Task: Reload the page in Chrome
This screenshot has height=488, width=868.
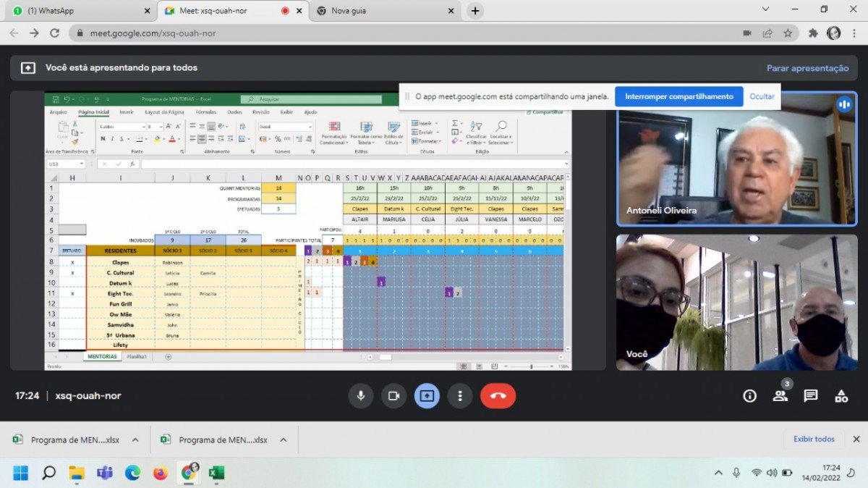Action: point(54,33)
